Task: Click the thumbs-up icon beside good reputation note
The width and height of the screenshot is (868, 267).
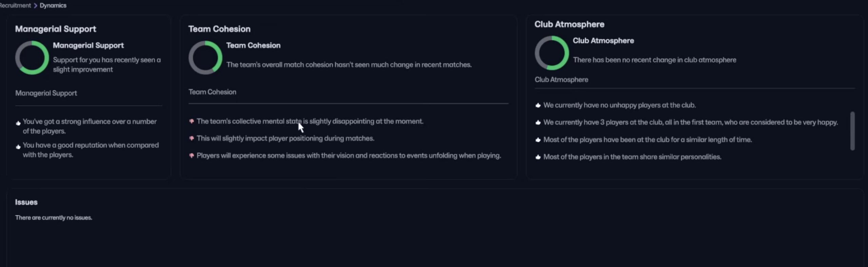Action: coord(18,147)
